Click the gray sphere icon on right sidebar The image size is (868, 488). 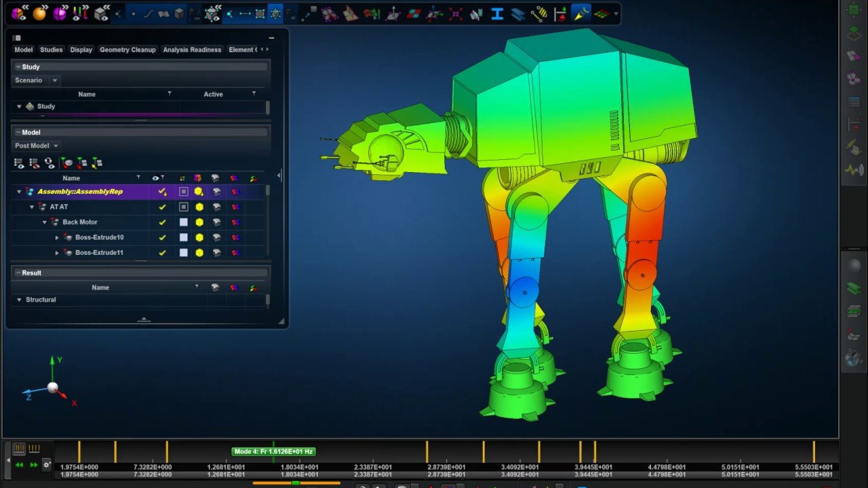854,266
